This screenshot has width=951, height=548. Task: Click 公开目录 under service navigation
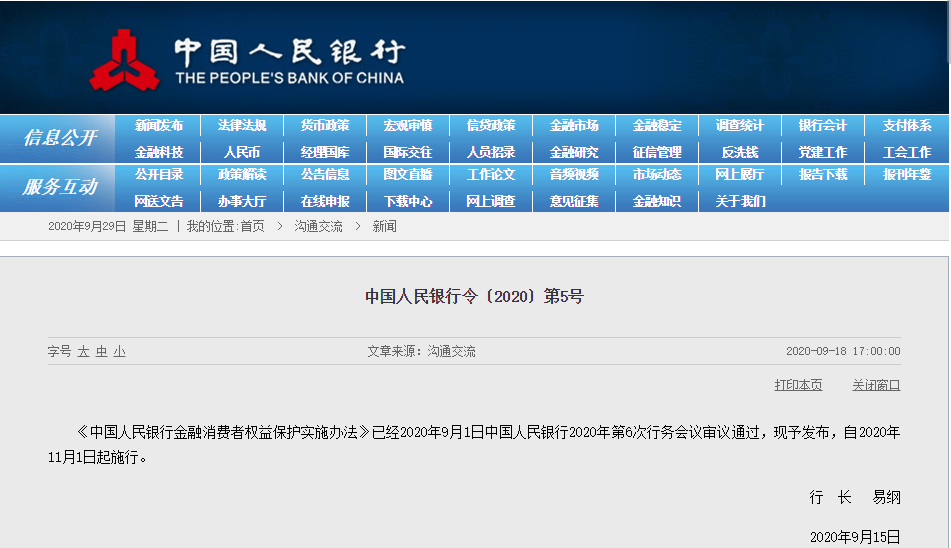coord(159,174)
